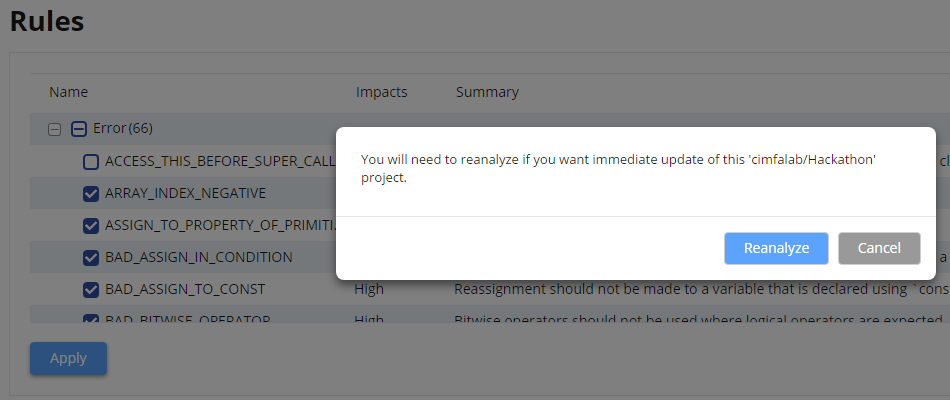Dismiss the dialog with Cancel
This screenshot has width=950, height=400.
(x=879, y=248)
